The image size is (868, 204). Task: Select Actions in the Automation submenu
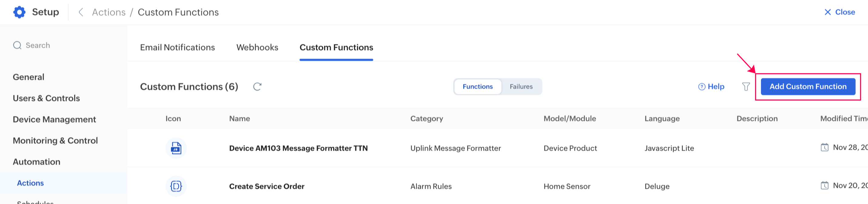click(30, 183)
